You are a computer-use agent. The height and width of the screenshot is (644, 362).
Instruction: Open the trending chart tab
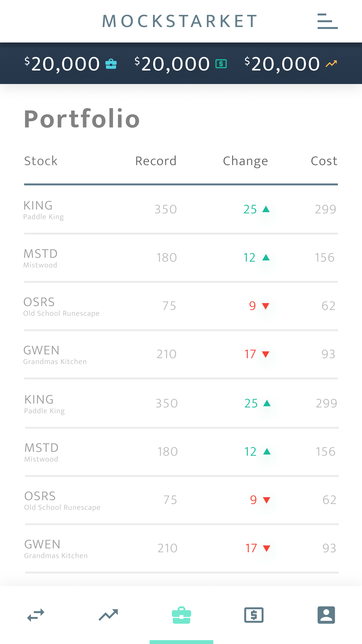pos(108,615)
